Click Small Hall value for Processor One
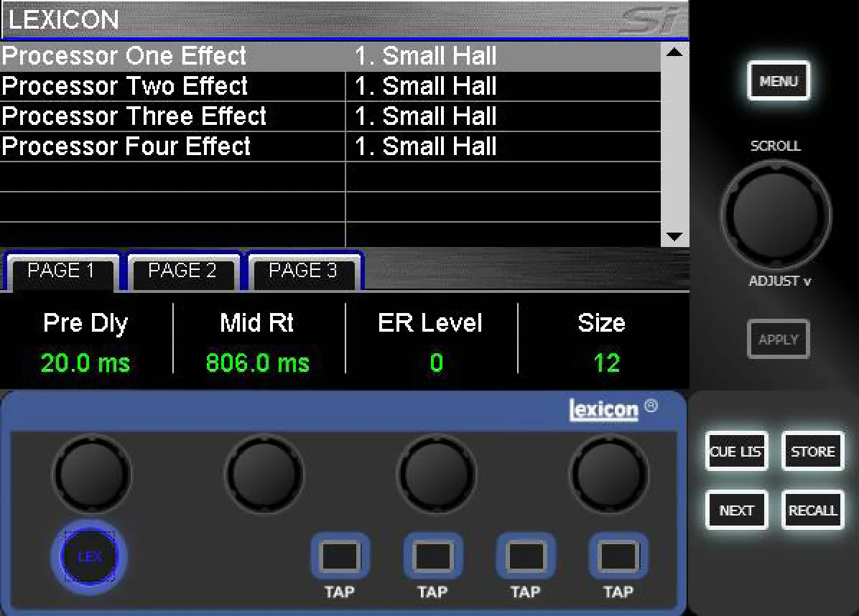 pyautogui.click(x=426, y=56)
